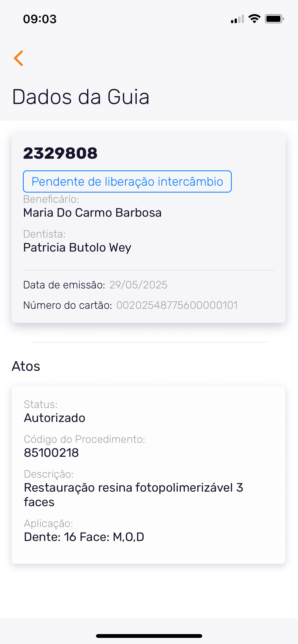This screenshot has height=644, width=298.
Task: Click the battery status icon
Action: tap(274, 19)
